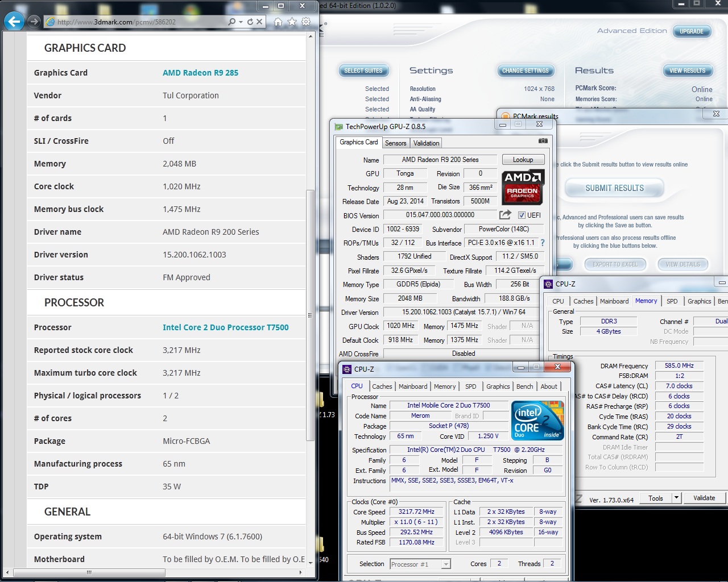
Task: Open the SPD tab in the back CPU-Z window
Action: pyautogui.click(x=672, y=301)
